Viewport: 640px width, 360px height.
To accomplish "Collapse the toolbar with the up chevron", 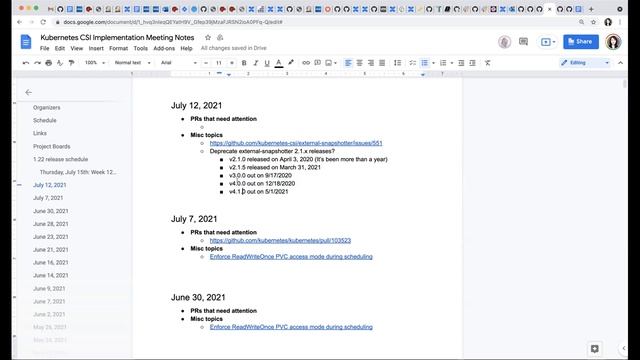I will 620,63.
